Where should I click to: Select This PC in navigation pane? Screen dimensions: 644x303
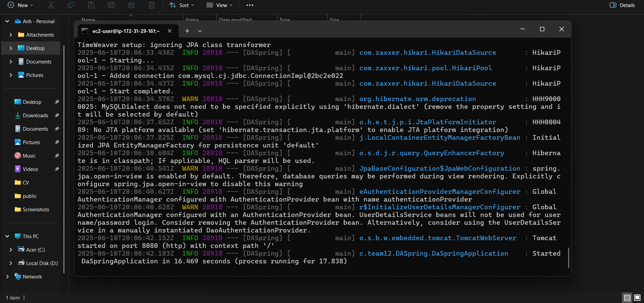tap(27, 236)
